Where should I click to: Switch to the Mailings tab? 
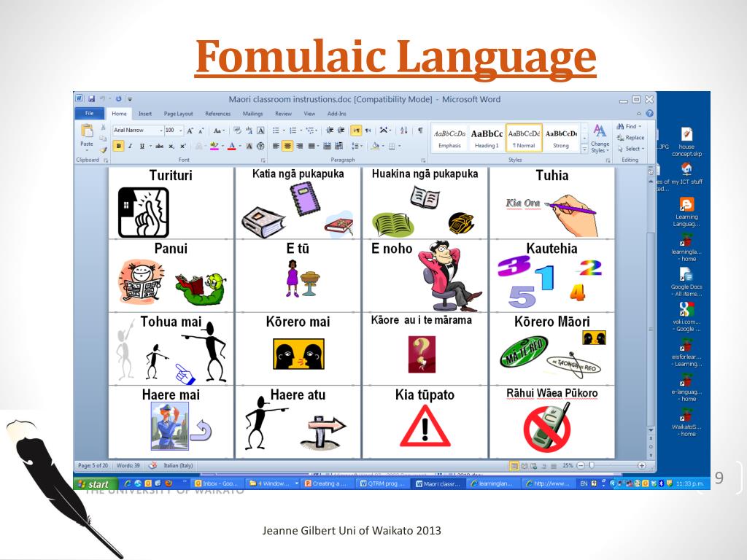(252, 114)
